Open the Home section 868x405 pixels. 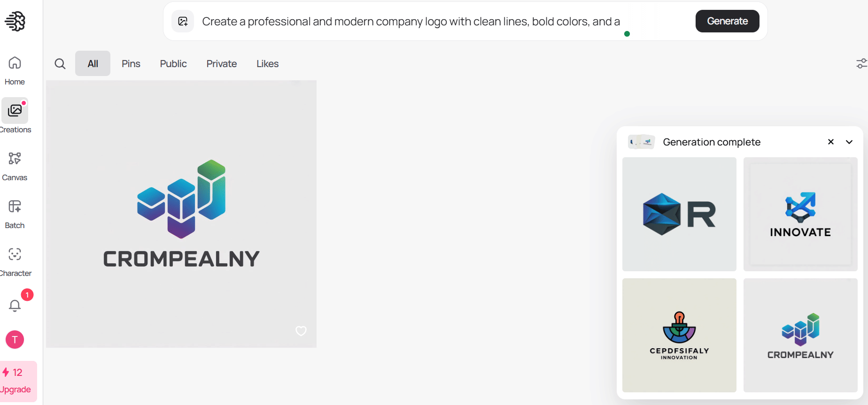pyautogui.click(x=14, y=69)
